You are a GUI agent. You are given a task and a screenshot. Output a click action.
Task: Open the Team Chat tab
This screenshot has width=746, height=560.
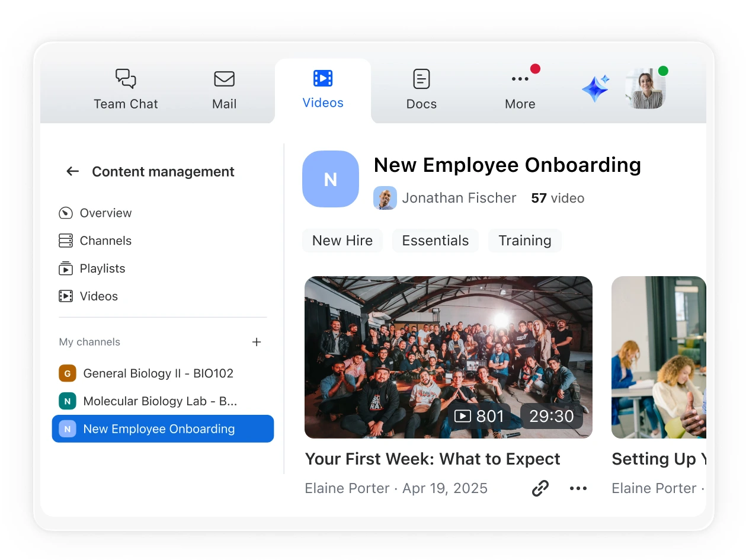pyautogui.click(x=126, y=89)
